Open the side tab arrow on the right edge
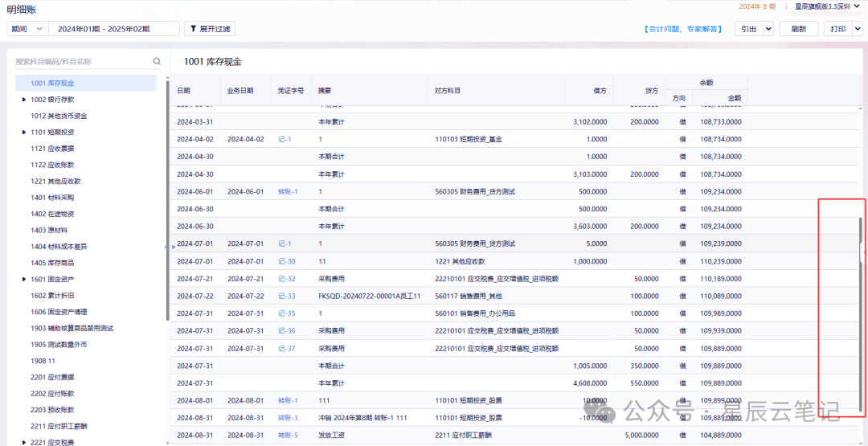This screenshot has width=868, height=446. point(864,252)
